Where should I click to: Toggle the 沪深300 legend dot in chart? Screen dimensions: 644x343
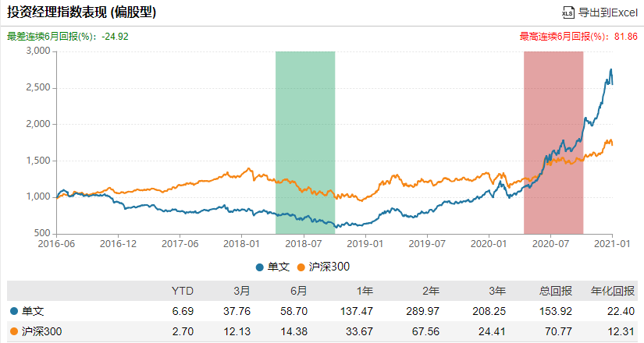tap(301, 267)
